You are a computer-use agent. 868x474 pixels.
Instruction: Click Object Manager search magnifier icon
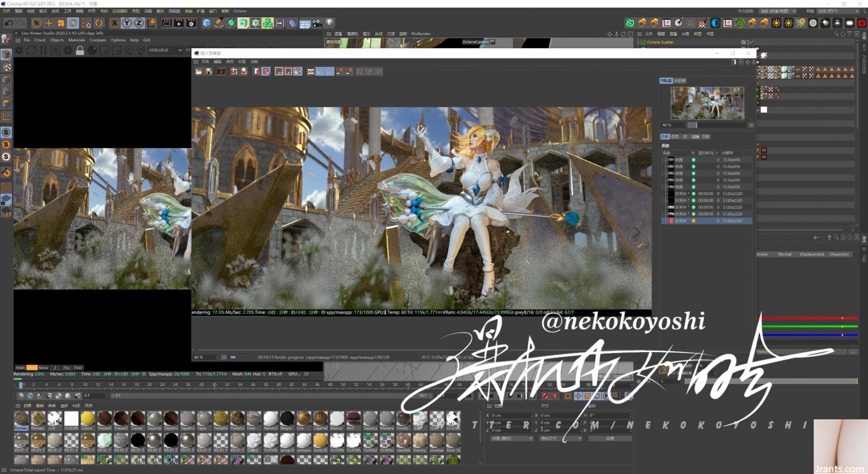point(836,34)
